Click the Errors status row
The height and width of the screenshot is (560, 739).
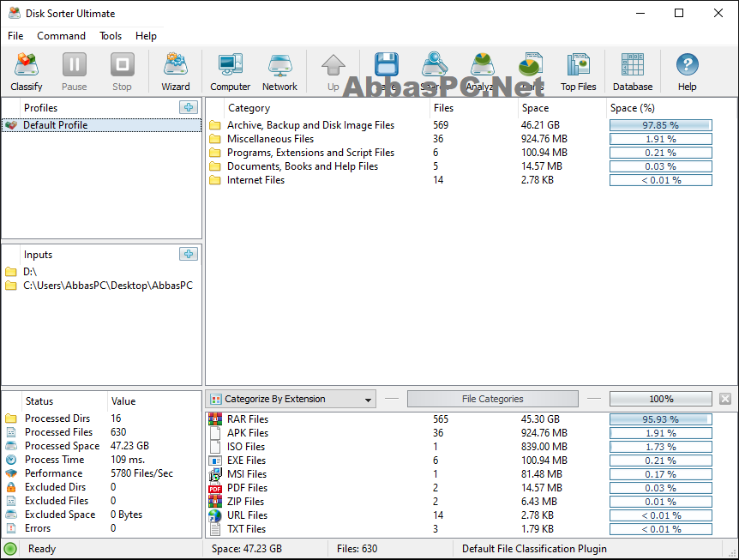click(x=102, y=528)
